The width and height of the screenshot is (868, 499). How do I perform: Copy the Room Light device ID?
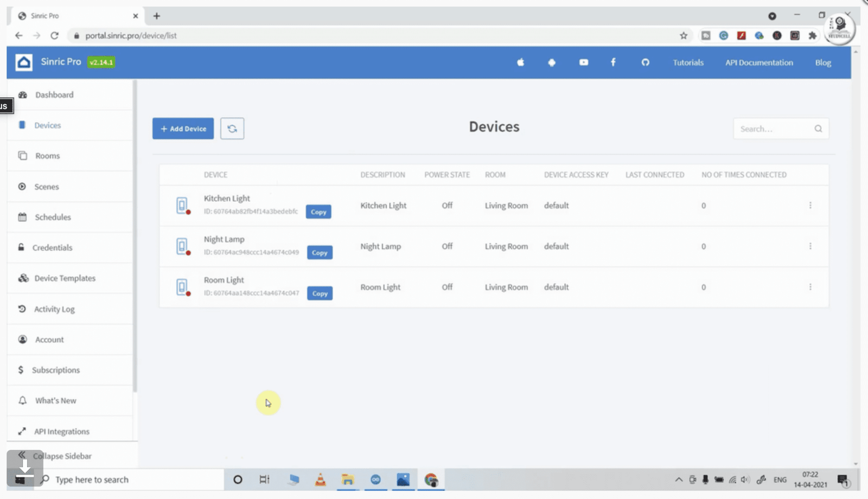tap(320, 293)
